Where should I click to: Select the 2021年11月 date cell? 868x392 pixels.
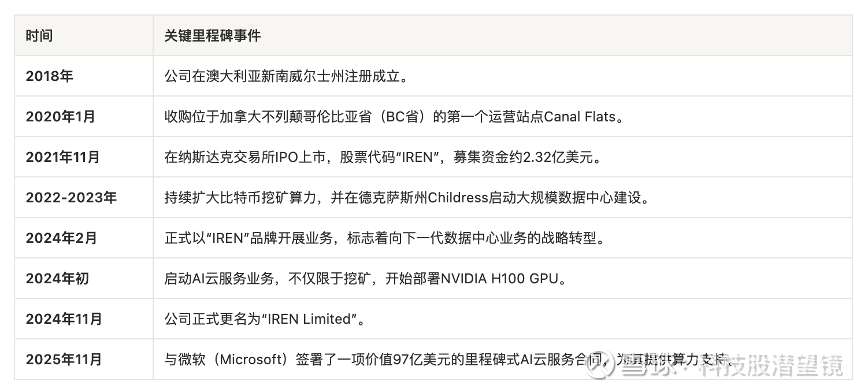point(63,157)
